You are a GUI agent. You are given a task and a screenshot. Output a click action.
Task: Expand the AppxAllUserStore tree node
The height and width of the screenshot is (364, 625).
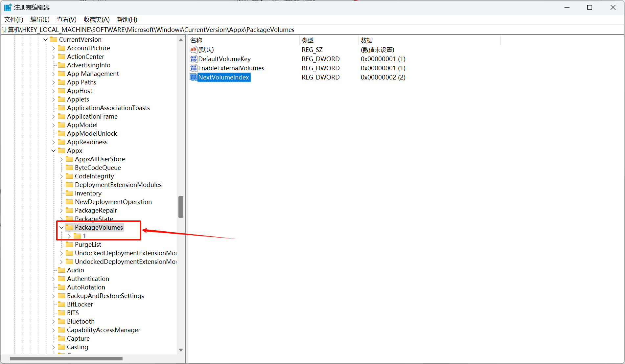pos(61,159)
